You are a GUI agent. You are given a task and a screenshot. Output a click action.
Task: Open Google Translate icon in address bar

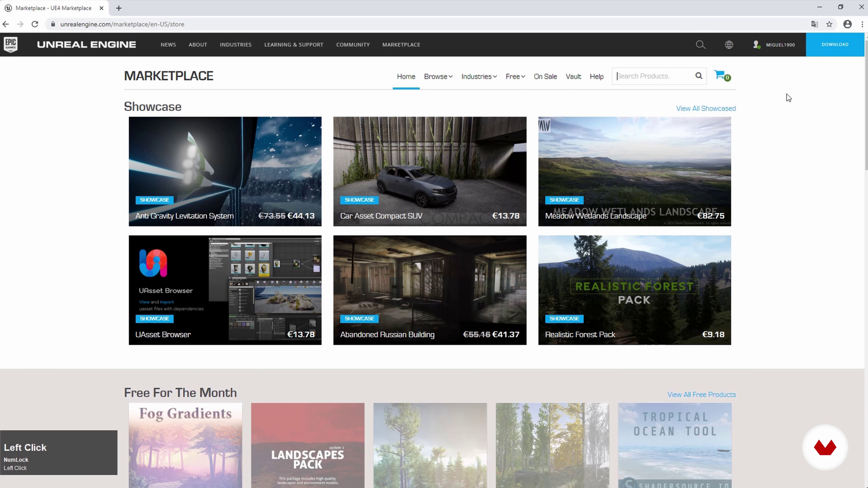(814, 24)
